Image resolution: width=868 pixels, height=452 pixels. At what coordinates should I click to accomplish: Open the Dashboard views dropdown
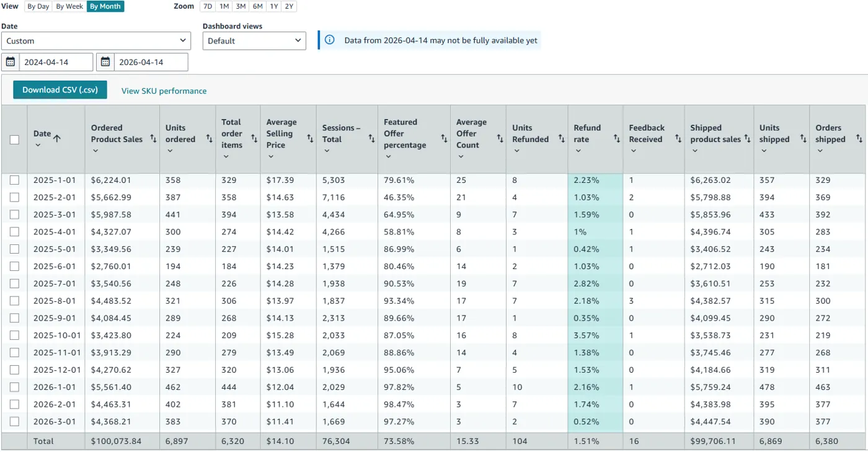254,40
